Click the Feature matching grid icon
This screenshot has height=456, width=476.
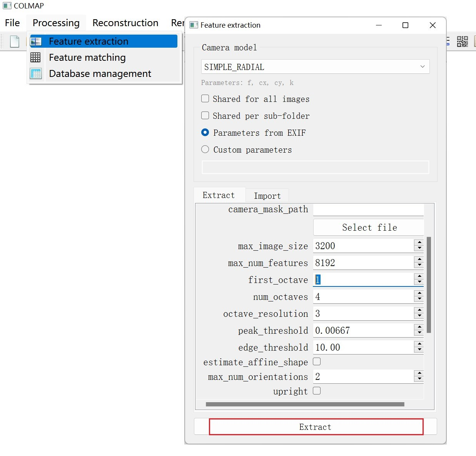35,57
